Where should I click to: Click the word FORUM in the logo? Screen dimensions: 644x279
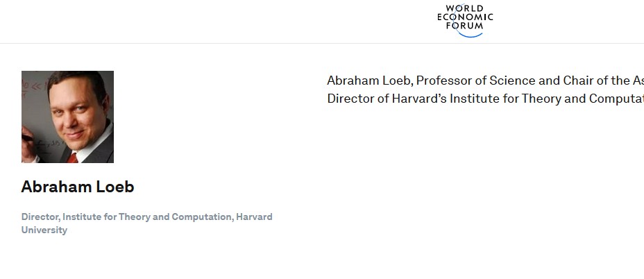click(x=465, y=26)
